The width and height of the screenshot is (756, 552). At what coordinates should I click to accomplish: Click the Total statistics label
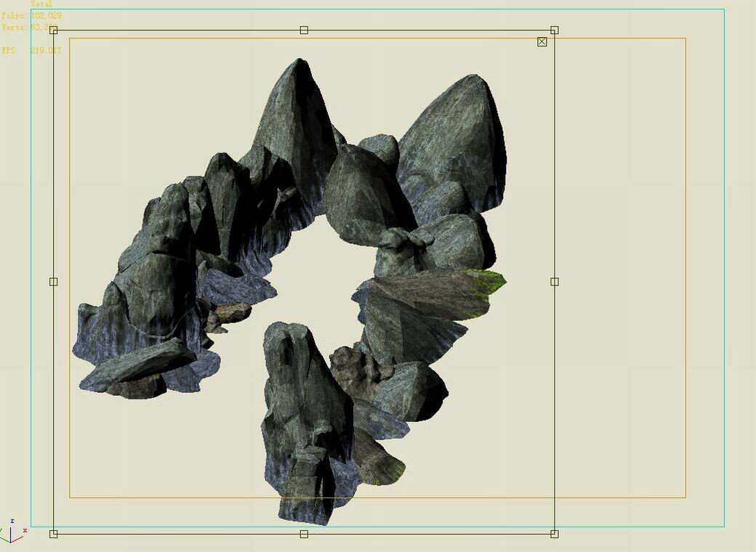click(x=41, y=3)
